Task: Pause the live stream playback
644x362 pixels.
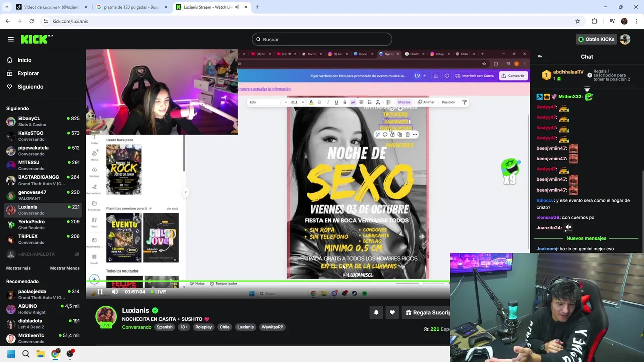Action: [100, 292]
